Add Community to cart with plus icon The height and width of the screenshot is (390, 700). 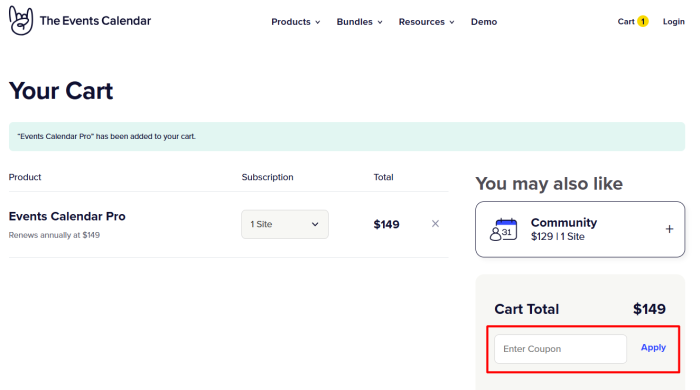point(669,229)
